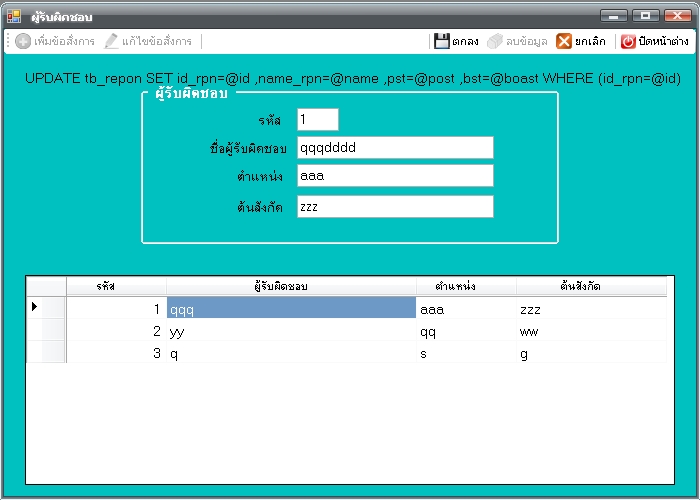
Task: Click the ตกลง save floppy icon
Action: 442,42
